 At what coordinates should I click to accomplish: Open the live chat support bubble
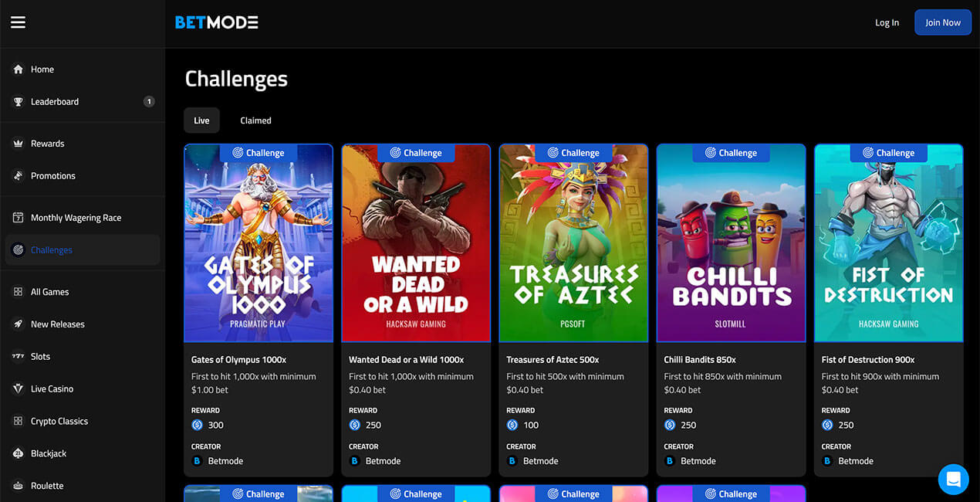953,480
